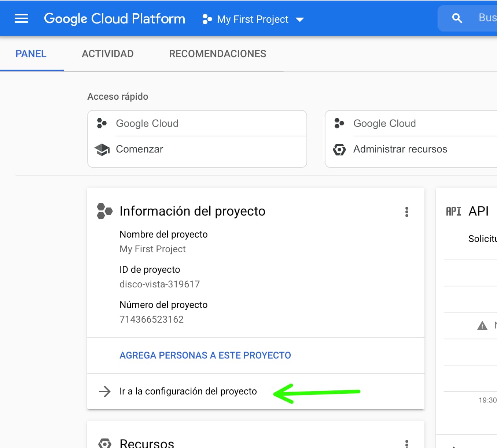Open the My First Project selector dropdown

click(253, 19)
